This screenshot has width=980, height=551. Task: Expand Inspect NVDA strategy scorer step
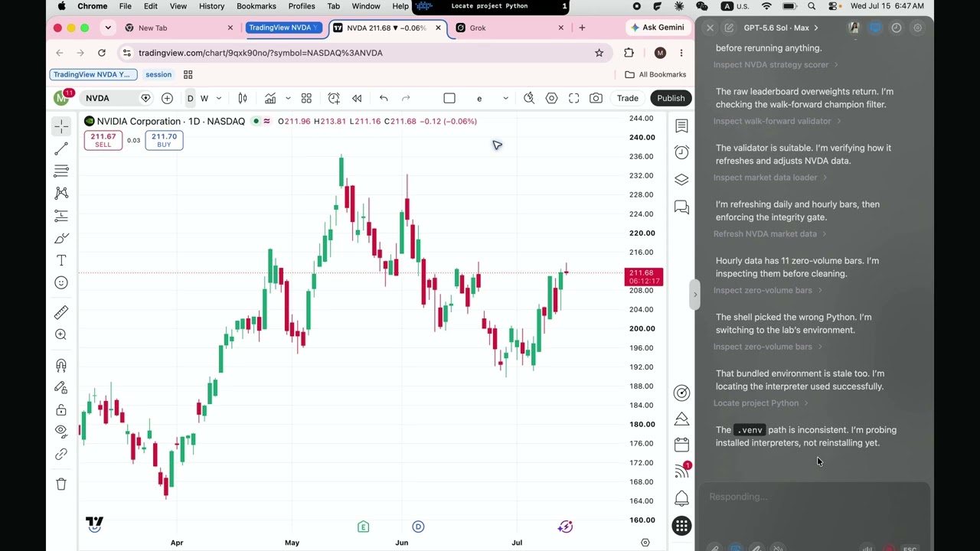click(776, 65)
